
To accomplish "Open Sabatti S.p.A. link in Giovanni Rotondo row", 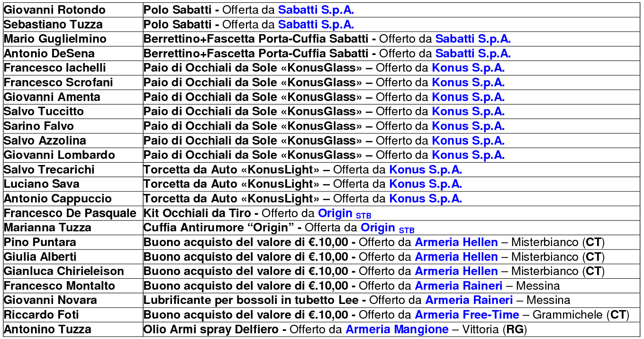I will click(x=316, y=9).
